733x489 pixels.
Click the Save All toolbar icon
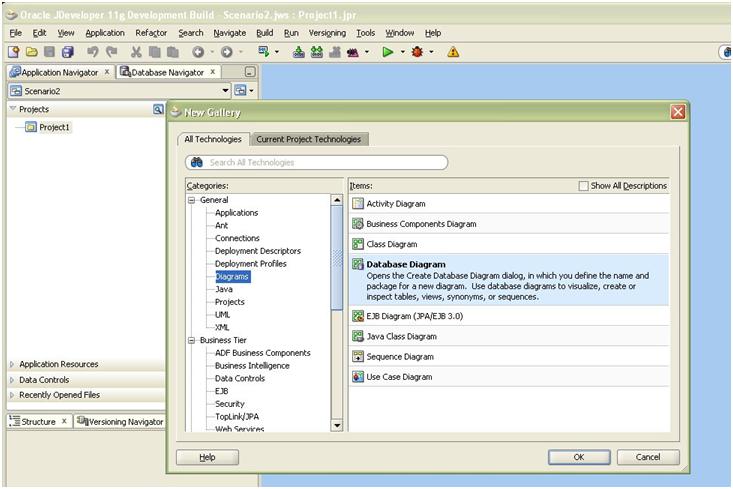(x=68, y=52)
